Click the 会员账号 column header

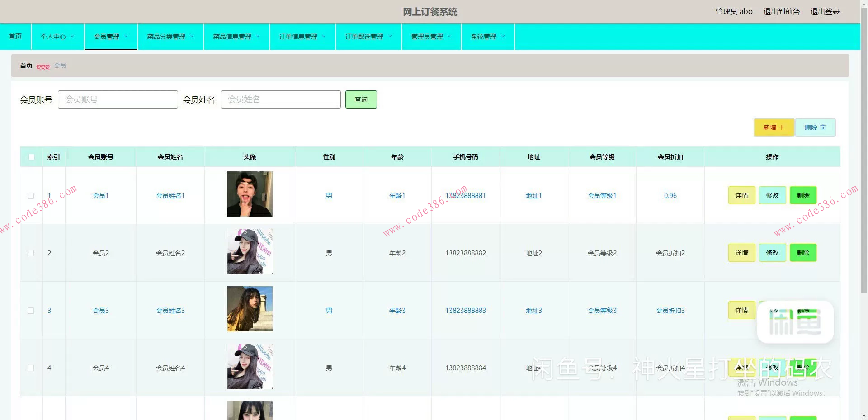click(101, 157)
